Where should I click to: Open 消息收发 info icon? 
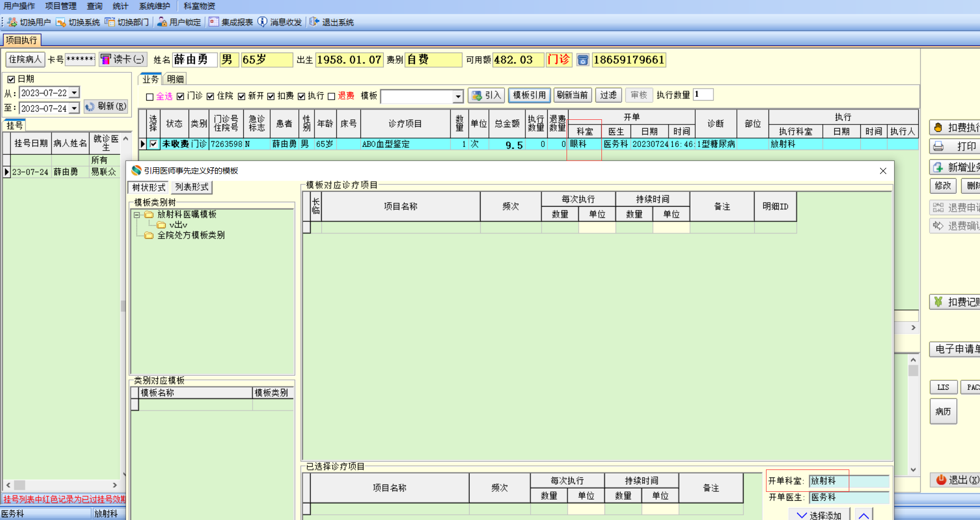(262, 22)
